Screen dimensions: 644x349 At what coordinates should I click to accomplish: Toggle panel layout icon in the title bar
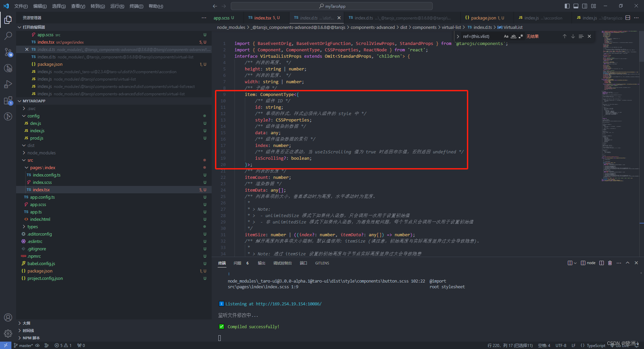[576, 6]
